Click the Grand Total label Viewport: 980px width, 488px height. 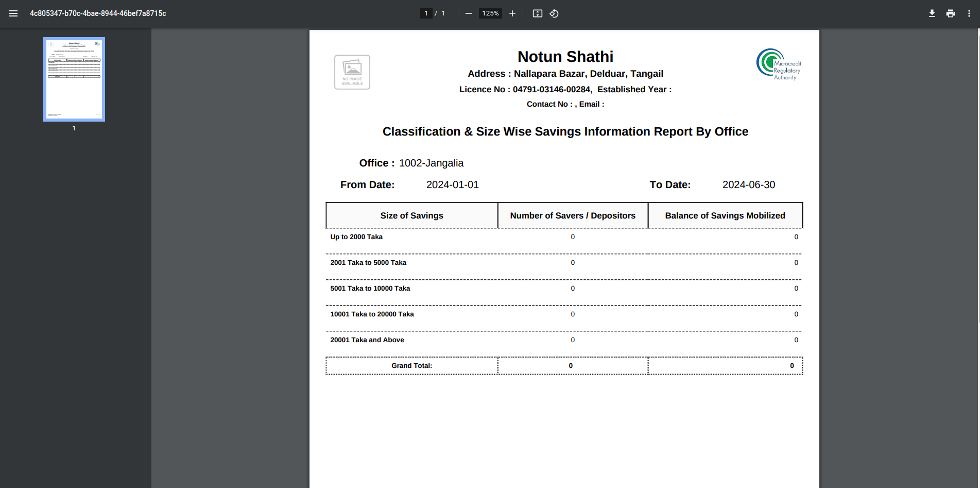[x=411, y=366]
